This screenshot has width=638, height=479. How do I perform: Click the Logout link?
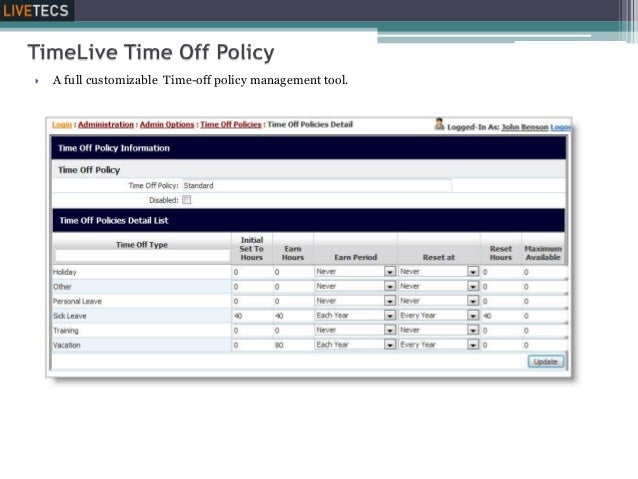point(560,127)
